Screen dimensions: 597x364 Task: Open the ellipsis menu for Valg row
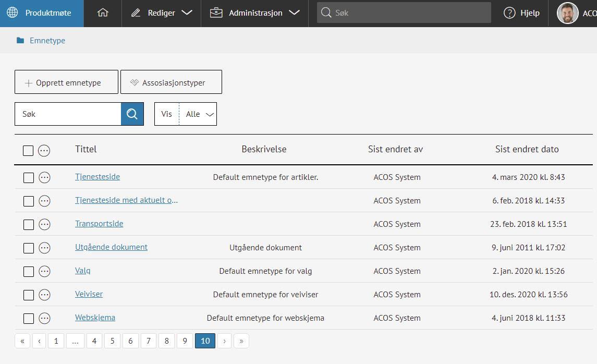(45, 271)
